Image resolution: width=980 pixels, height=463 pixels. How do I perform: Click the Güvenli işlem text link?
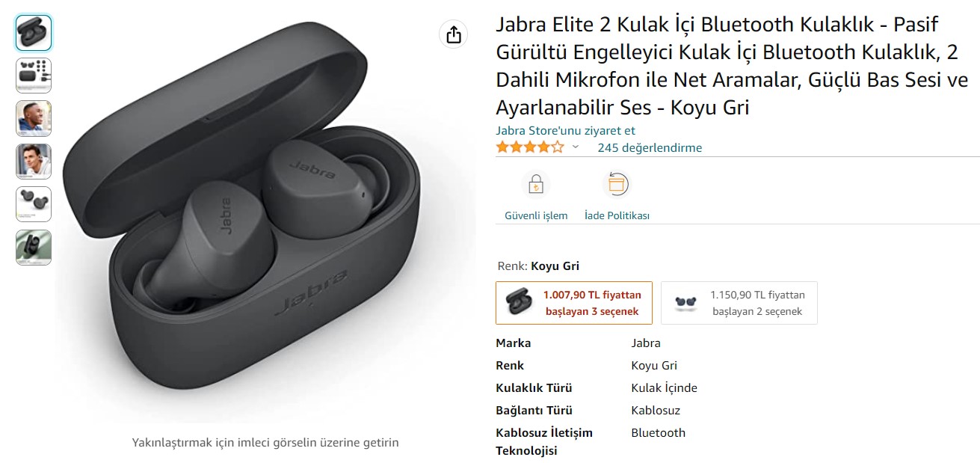[x=536, y=215]
